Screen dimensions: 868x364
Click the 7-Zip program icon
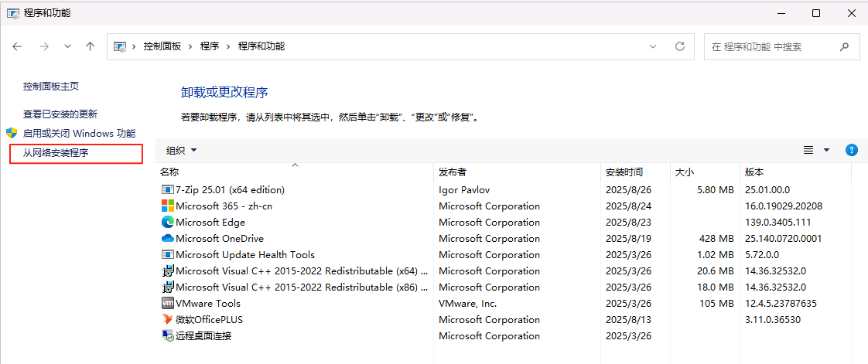[x=167, y=190]
